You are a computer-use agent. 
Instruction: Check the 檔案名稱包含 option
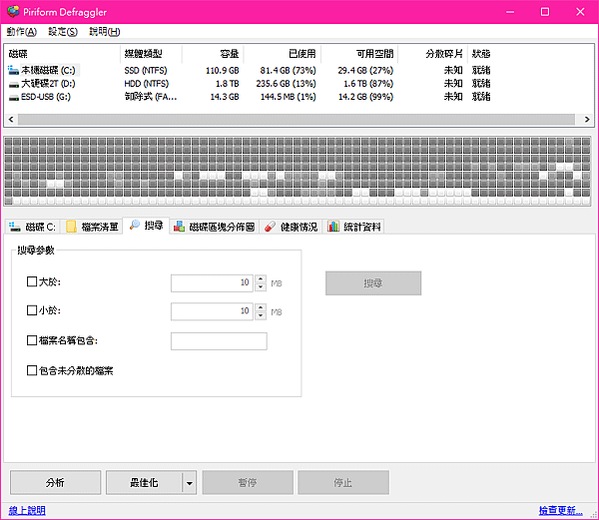(x=32, y=340)
